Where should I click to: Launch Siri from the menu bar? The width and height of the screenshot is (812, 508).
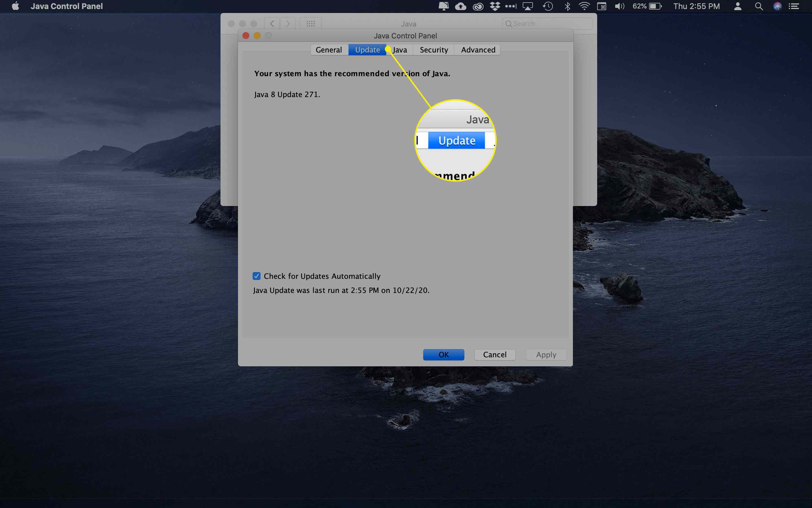click(x=777, y=6)
